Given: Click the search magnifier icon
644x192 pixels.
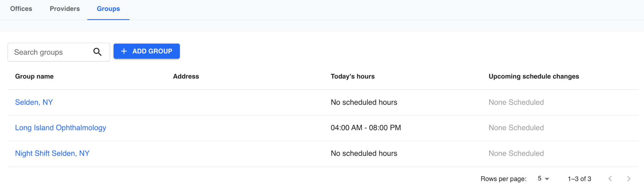Looking at the screenshot, I should point(97,52).
